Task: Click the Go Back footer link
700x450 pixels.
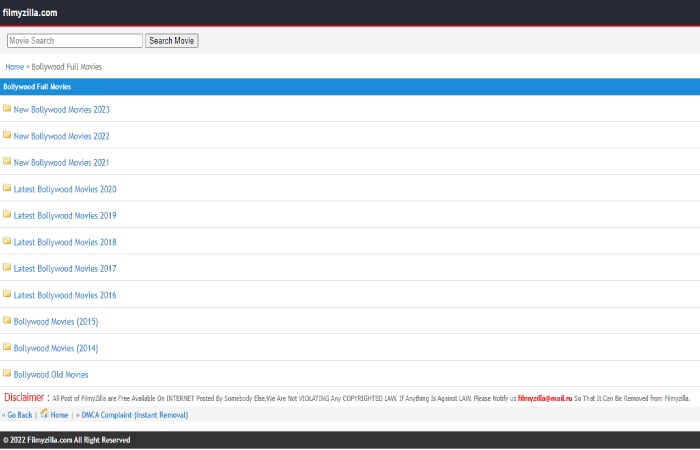Action: coord(20,415)
